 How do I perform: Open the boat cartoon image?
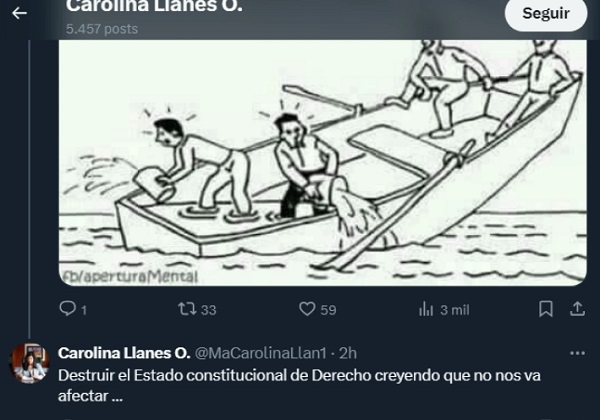click(x=323, y=163)
